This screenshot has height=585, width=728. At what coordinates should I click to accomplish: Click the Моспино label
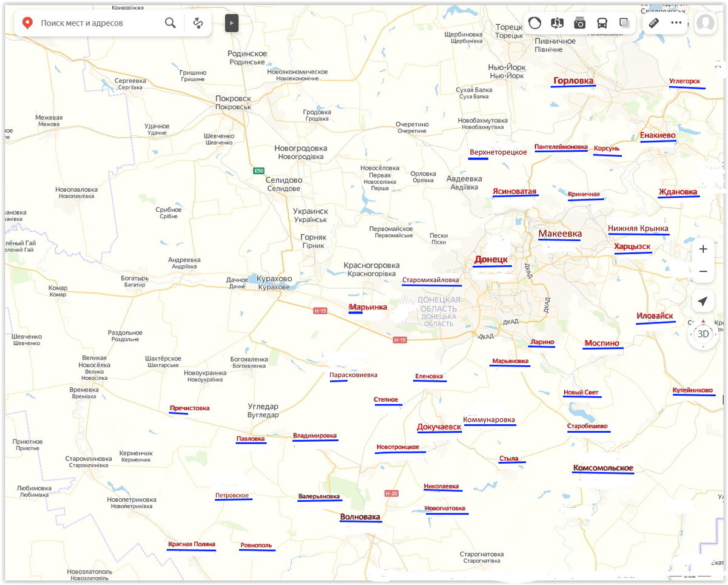point(602,343)
